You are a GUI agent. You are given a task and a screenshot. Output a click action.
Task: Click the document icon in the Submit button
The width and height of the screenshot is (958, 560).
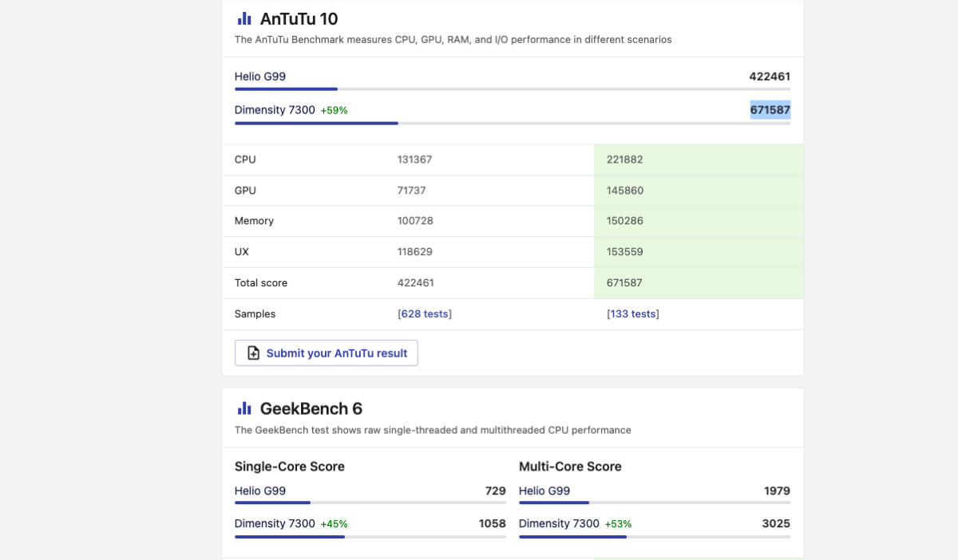[x=253, y=353]
